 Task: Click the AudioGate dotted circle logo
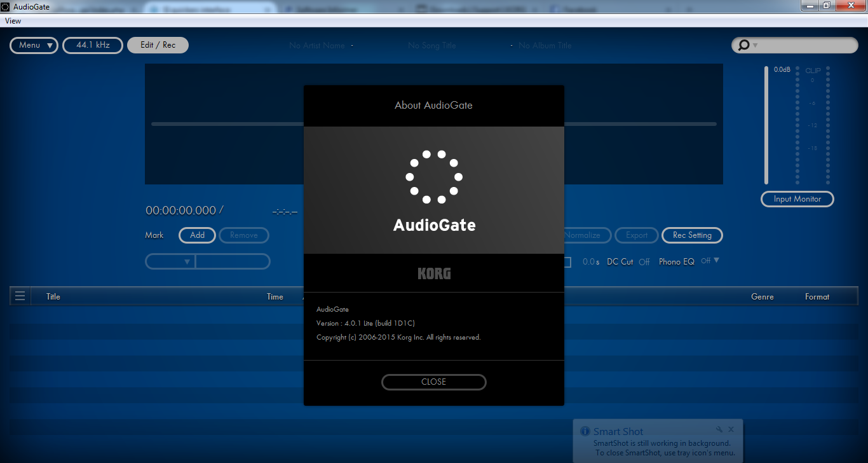(x=434, y=177)
